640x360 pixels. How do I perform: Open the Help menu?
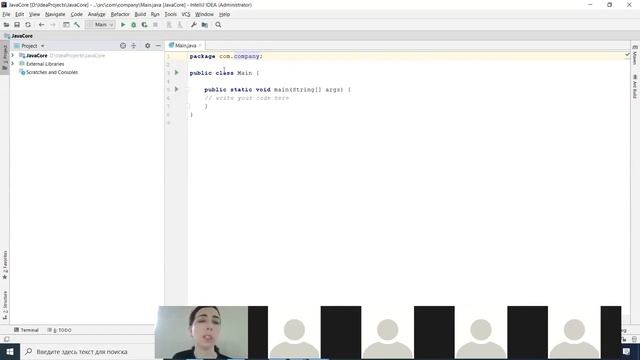tap(224, 14)
